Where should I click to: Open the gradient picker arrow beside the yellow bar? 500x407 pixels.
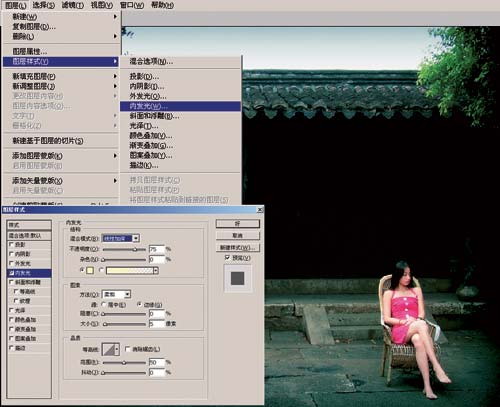coord(156,270)
